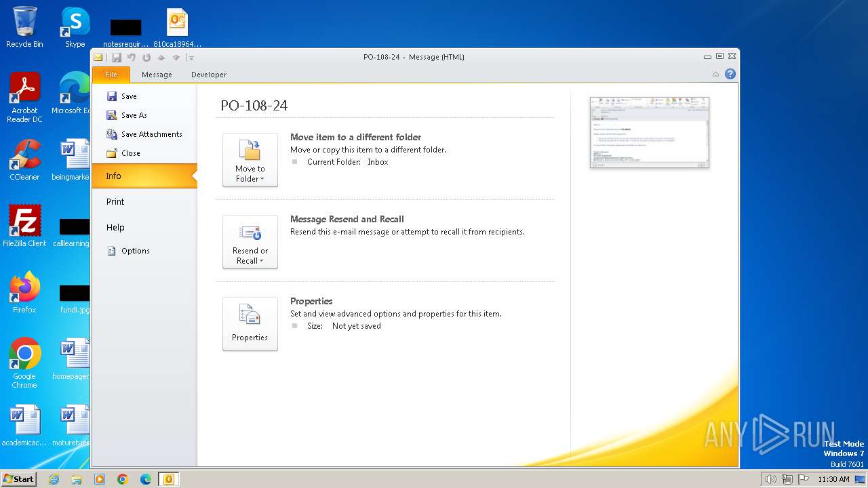
Task: Click the volume speaker tray icon
Action: [770, 479]
